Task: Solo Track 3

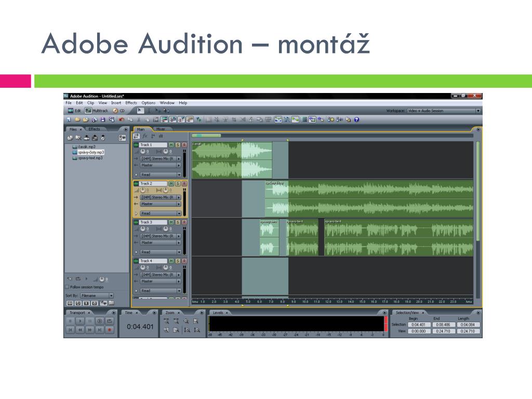Action: point(178,222)
